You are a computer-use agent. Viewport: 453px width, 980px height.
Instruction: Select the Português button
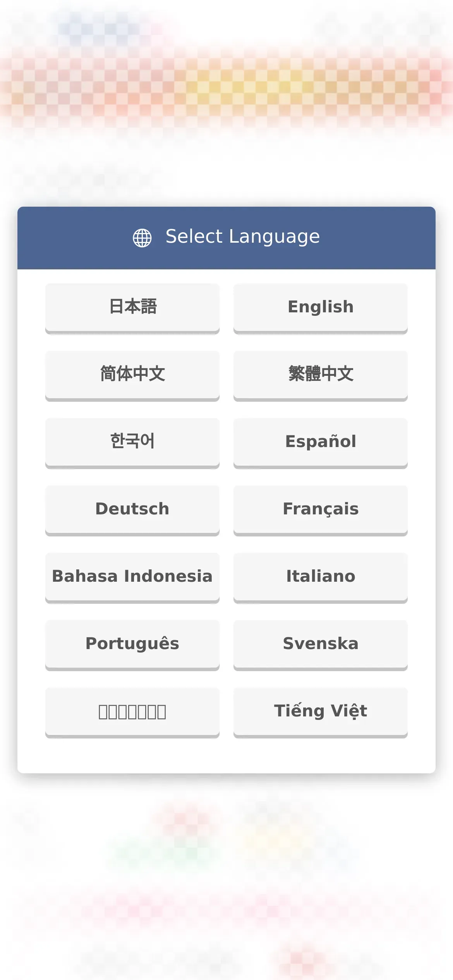click(x=132, y=645)
